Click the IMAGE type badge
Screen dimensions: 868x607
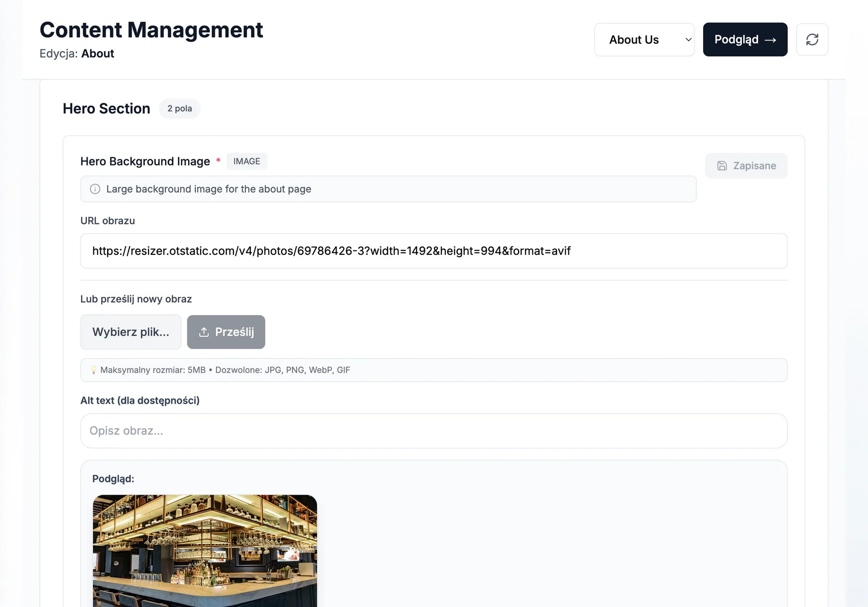pyautogui.click(x=246, y=161)
